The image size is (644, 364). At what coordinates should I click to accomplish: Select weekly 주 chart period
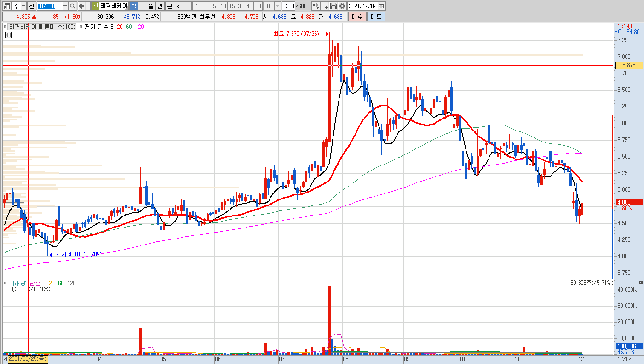142,6
